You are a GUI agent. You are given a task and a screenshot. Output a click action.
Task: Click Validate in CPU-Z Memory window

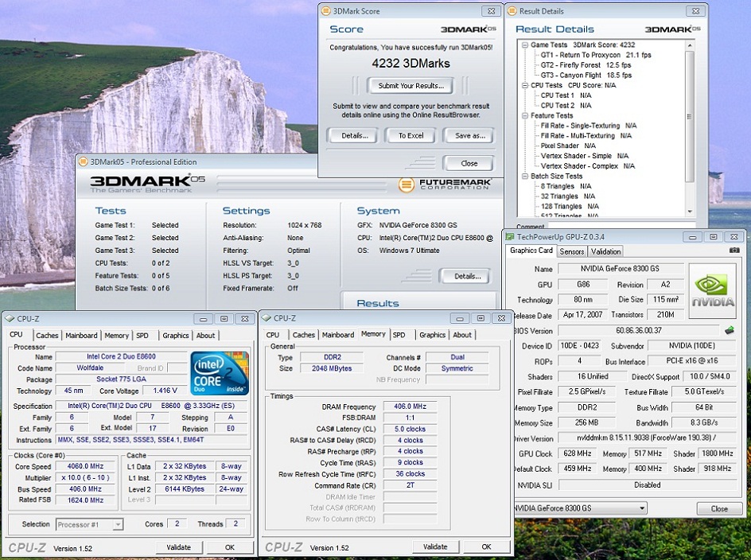pyautogui.click(x=435, y=546)
